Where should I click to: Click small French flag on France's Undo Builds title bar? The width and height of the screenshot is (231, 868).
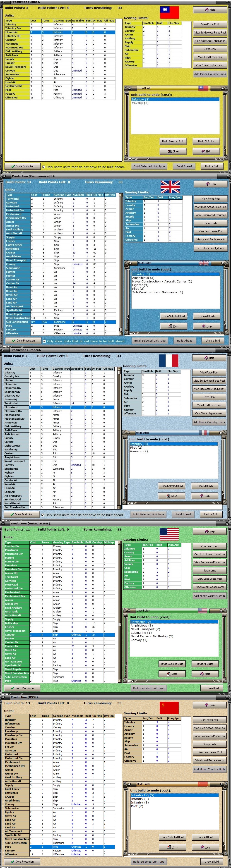[x=203, y=433]
